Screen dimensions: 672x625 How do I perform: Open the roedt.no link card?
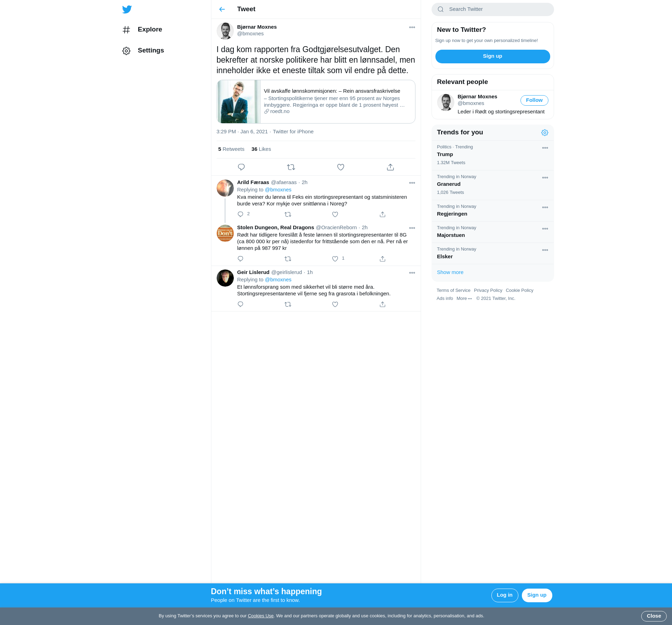tap(316, 101)
